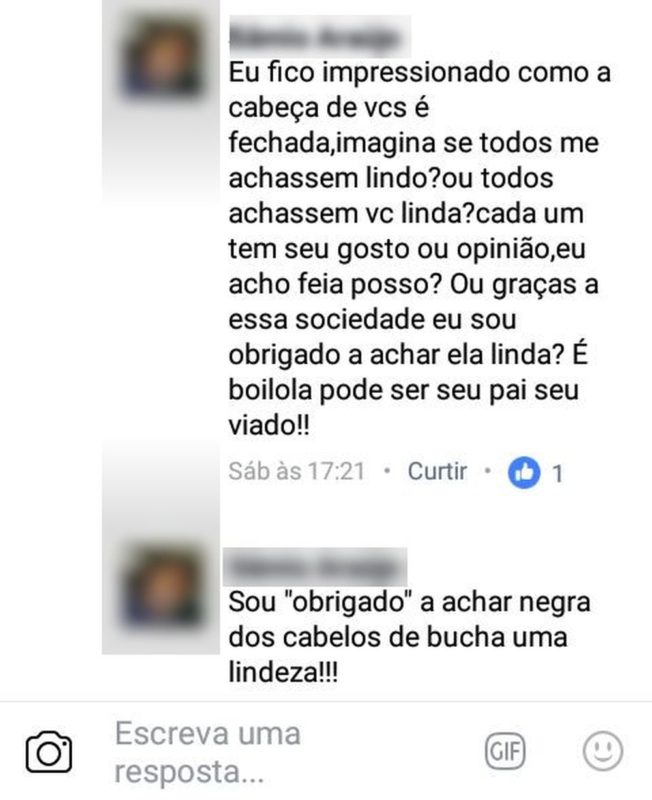Click the phrase "cabeça de vcs é"
Viewport: 652px width, 800px height.
(329, 109)
